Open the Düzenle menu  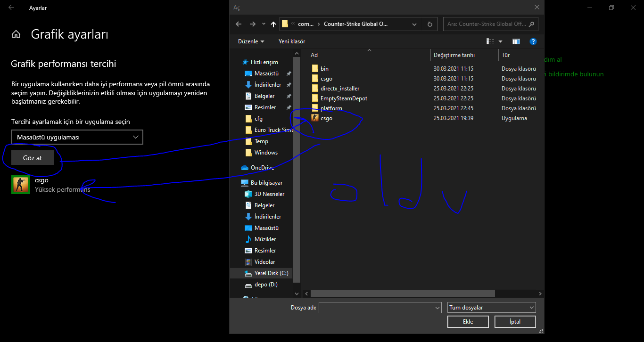(251, 41)
